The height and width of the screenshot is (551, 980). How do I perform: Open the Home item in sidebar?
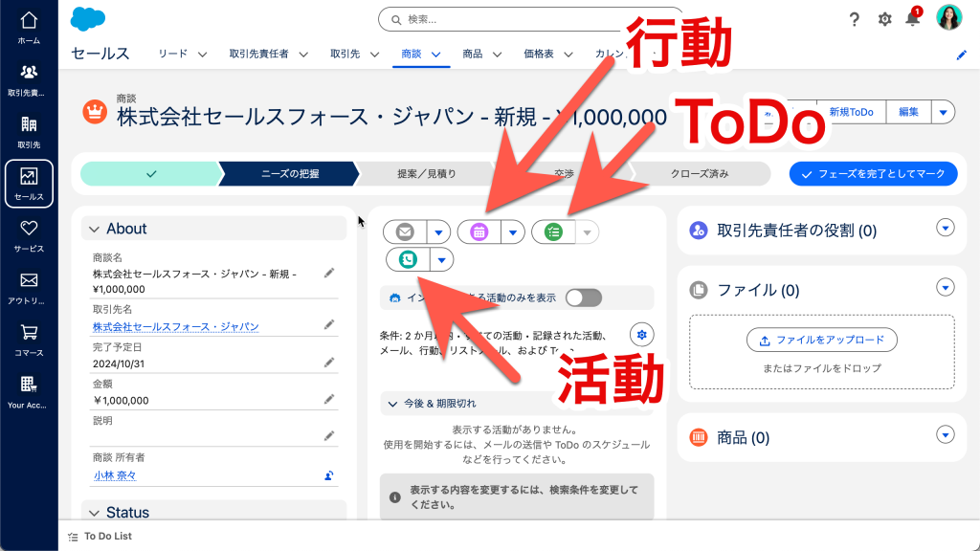click(x=29, y=28)
